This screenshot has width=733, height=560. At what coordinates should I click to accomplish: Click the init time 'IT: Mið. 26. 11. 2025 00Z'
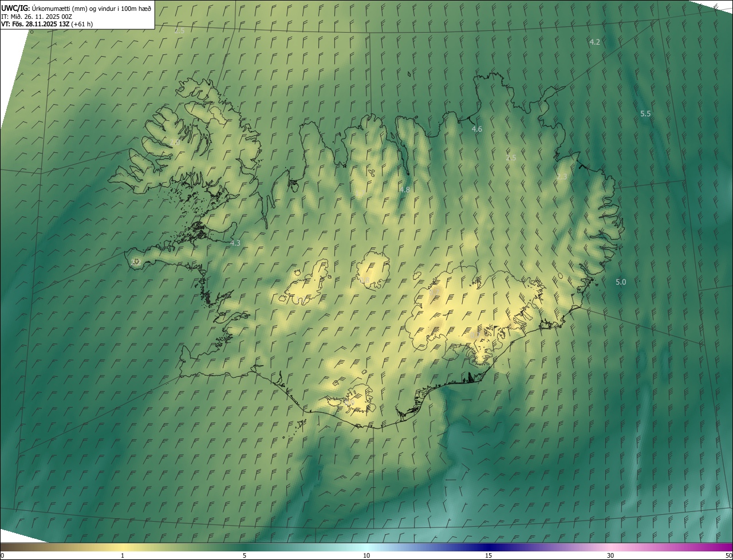click(36, 17)
